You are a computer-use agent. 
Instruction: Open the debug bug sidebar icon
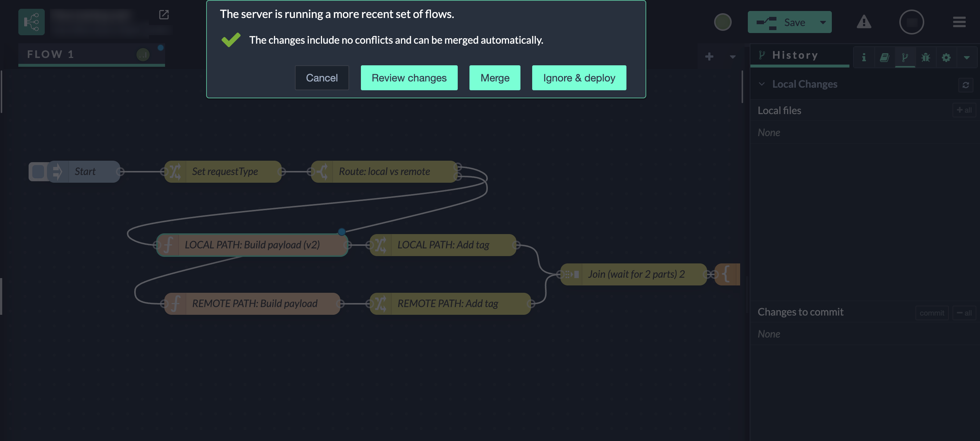click(x=925, y=57)
